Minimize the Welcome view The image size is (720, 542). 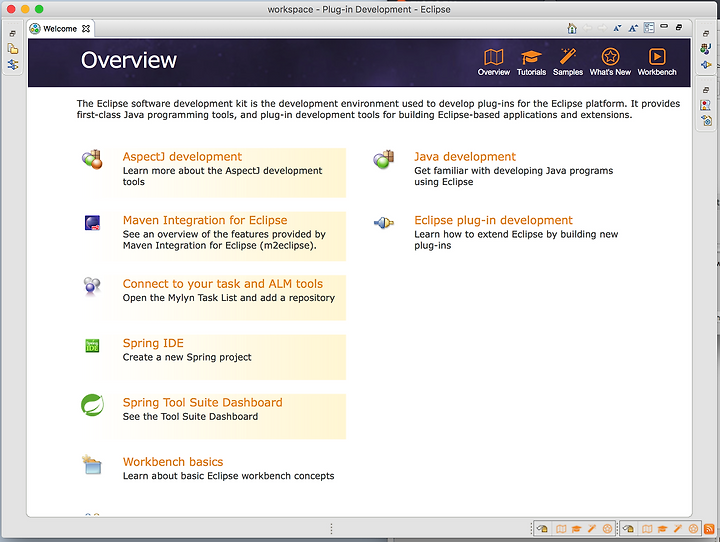tap(664, 27)
